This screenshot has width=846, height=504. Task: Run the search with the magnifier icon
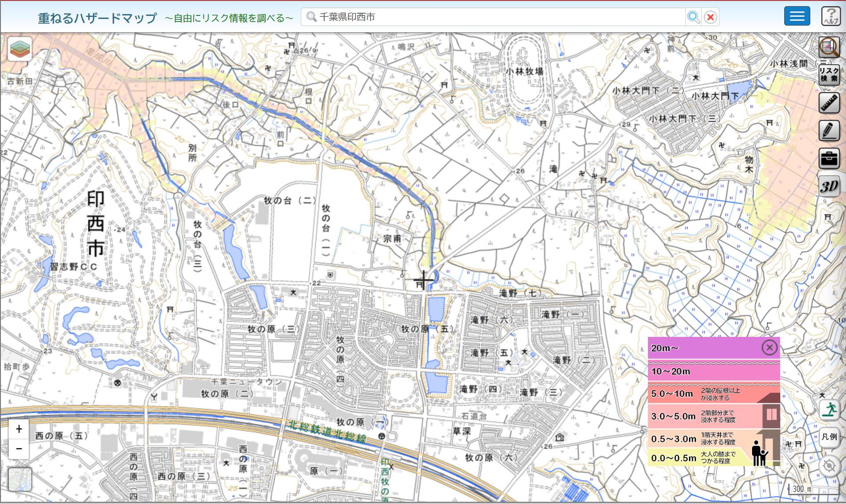pos(693,17)
